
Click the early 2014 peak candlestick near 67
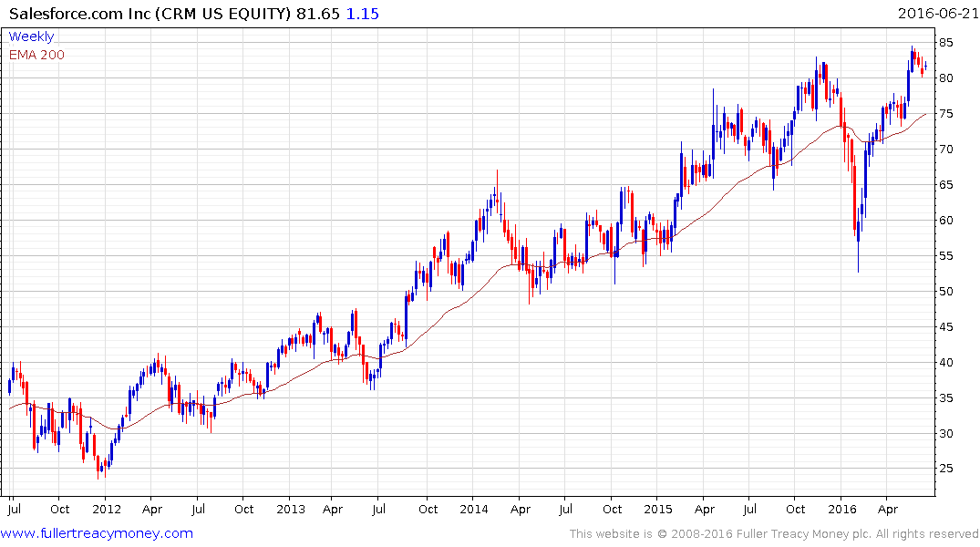point(498,188)
